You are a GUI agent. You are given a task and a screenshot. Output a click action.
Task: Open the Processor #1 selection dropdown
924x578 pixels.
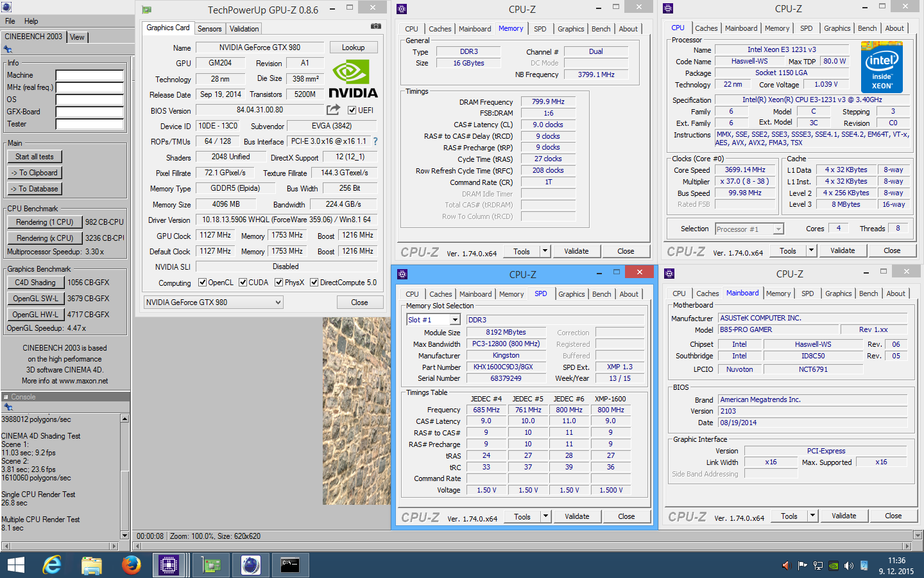(749, 229)
